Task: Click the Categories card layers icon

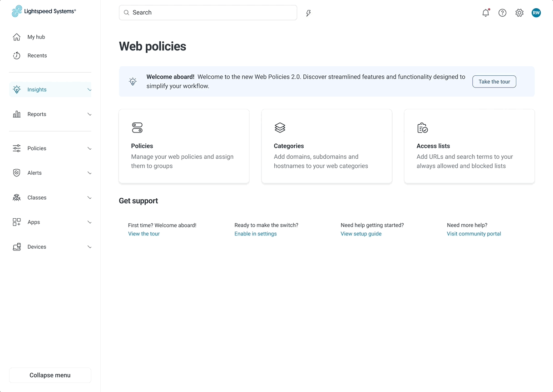Action: click(x=280, y=127)
